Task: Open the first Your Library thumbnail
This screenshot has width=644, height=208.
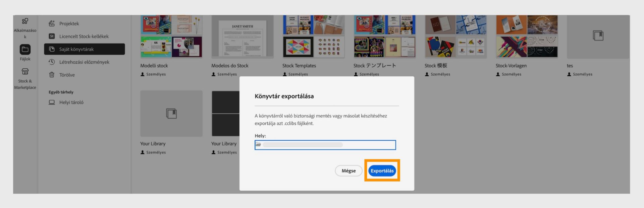Action: click(171, 114)
